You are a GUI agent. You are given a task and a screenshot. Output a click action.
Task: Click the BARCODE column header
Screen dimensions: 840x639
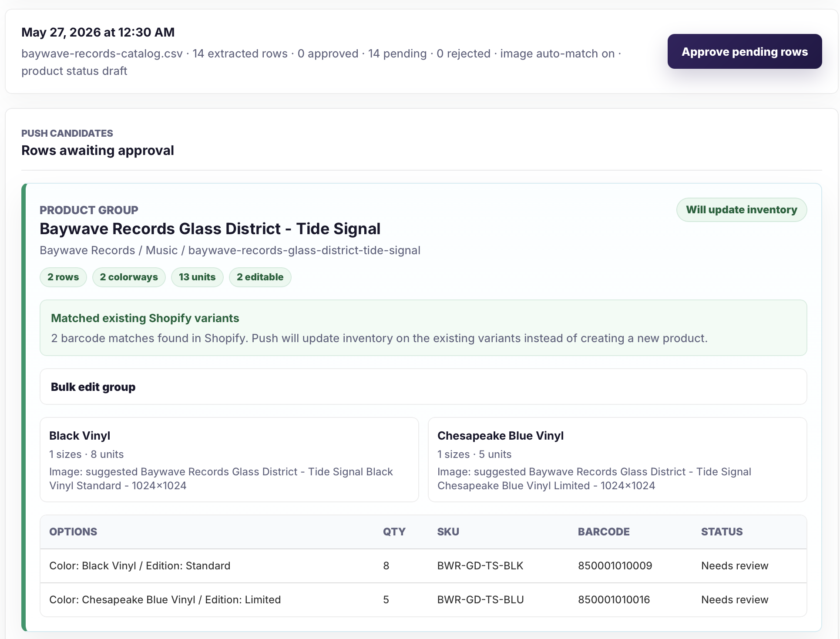pyautogui.click(x=604, y=531)
